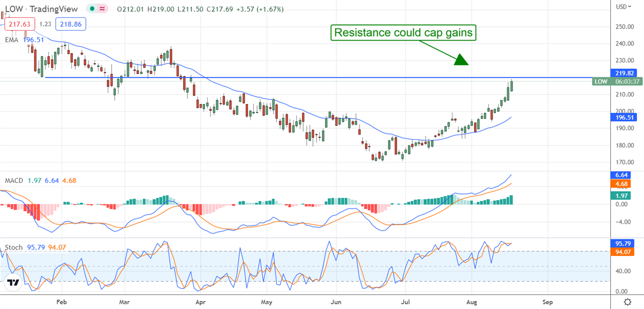Select the Stoch indicator legend label
The image size is (644, 309).
click(x=14, y=247)
